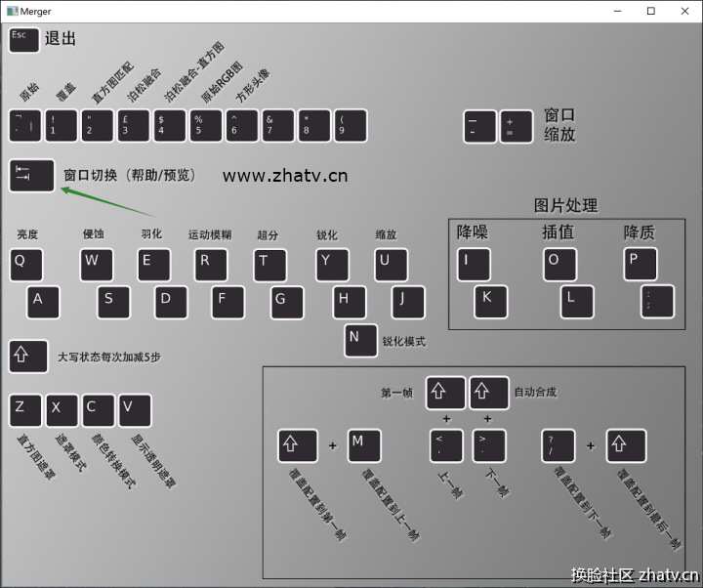Screen dimensions: 703x588
Task: Click the 自动合成 label
Action: click(x=535, y=393)
